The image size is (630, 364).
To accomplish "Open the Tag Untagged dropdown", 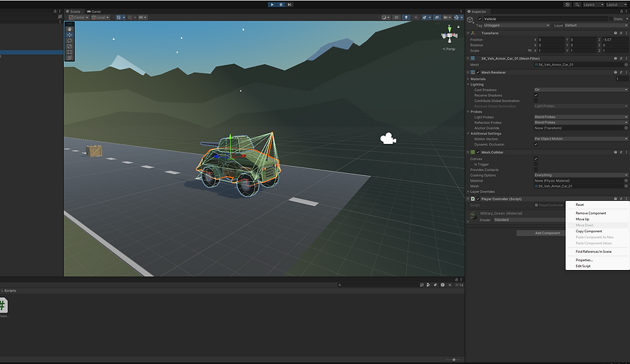I will pos(516,26).
